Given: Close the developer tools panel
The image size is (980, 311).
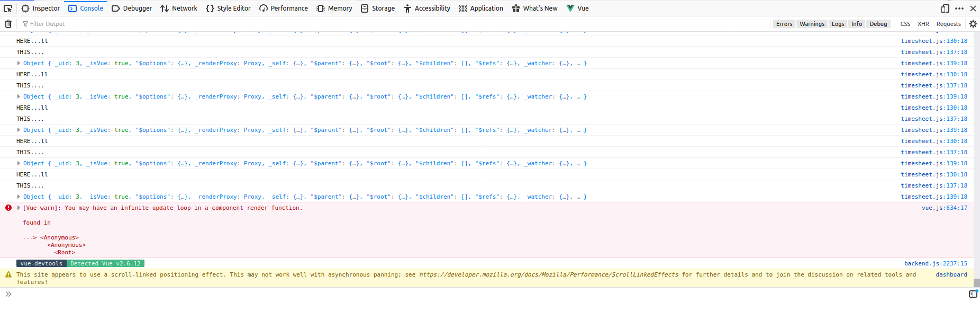Looking at the screenshot, I should pyautogui.click(x=973, y=8).
